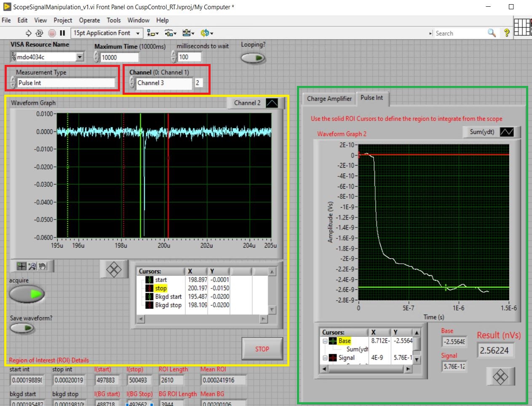Toggle the acquire switch

coord(27,294)
